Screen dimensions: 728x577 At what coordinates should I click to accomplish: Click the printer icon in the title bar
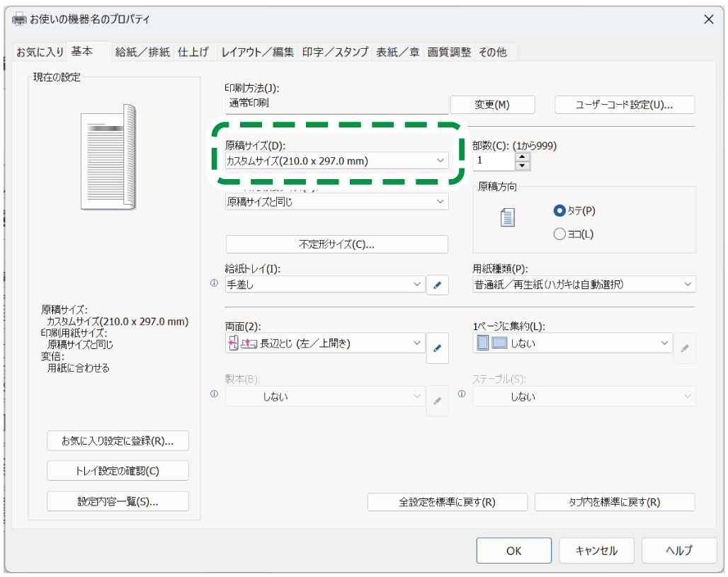20,19
